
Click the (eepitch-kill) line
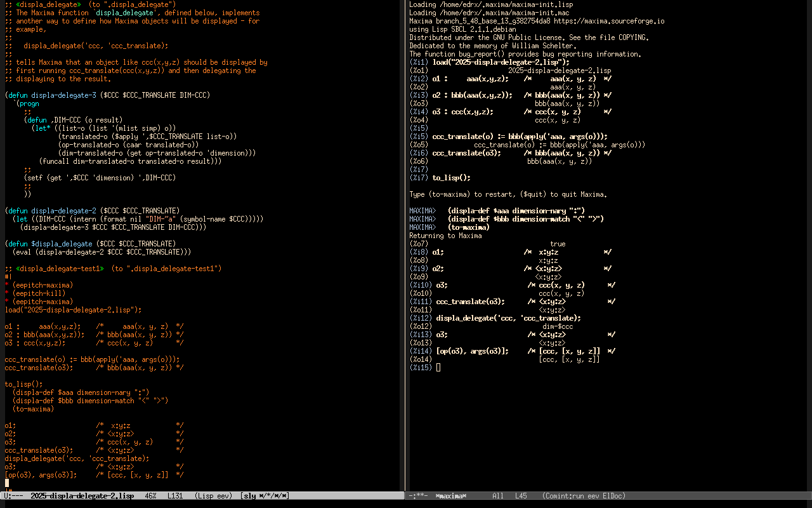tap(37, 293)
